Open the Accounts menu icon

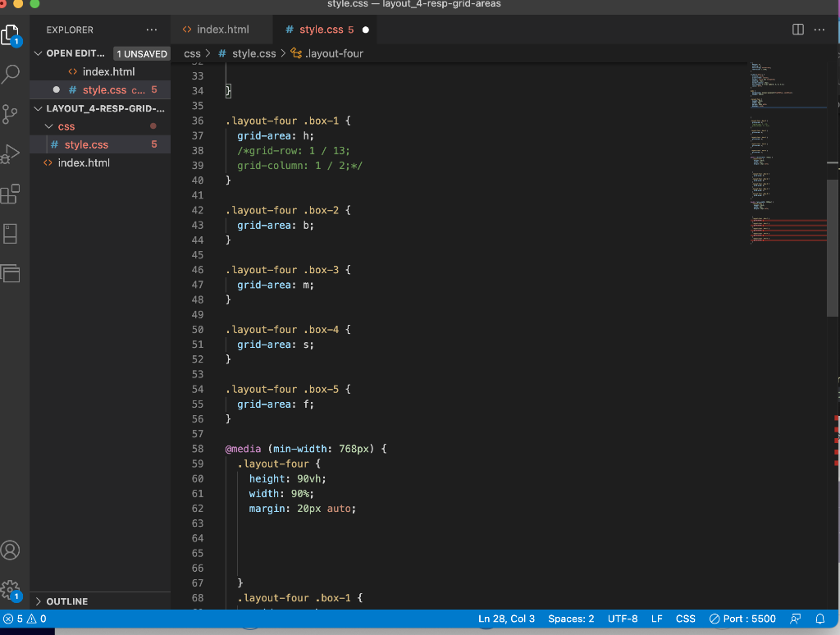pos(11,550)
